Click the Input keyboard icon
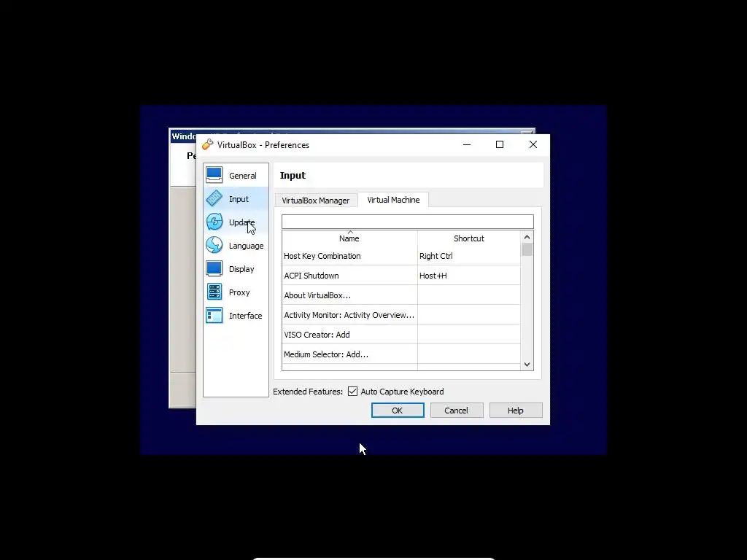The height and width of the screenshot is (560, 747). click(x=214, y=198)
